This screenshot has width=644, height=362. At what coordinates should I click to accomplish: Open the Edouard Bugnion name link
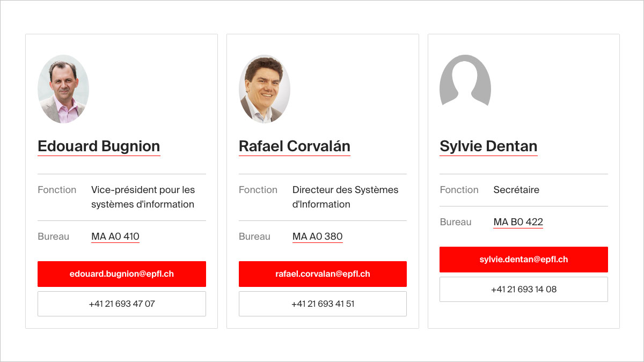tap(99, 146)
